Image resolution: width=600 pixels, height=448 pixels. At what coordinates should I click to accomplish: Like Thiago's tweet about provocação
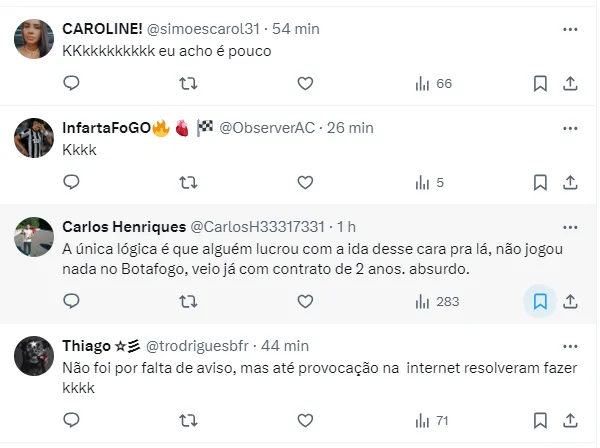tap(305, 420)
